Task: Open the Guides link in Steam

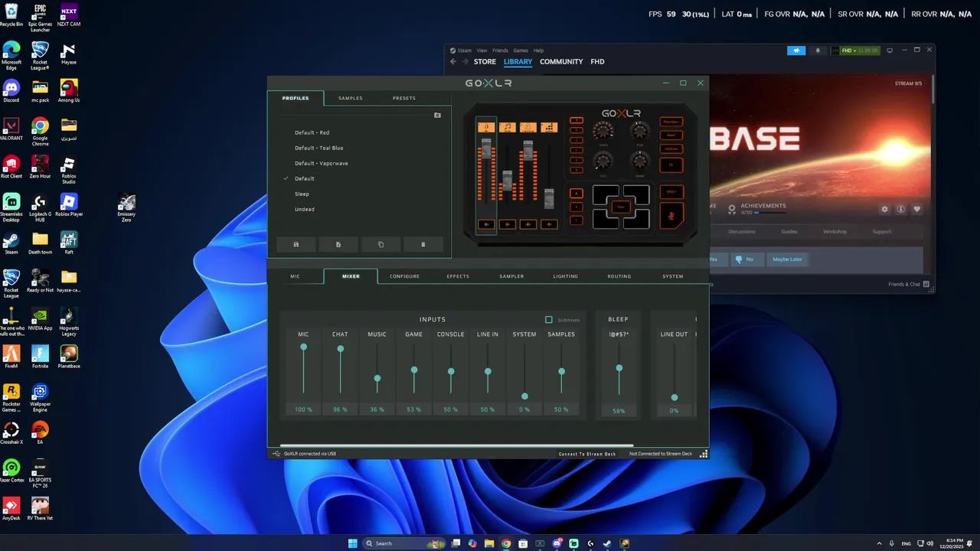Action: point(789,232)
